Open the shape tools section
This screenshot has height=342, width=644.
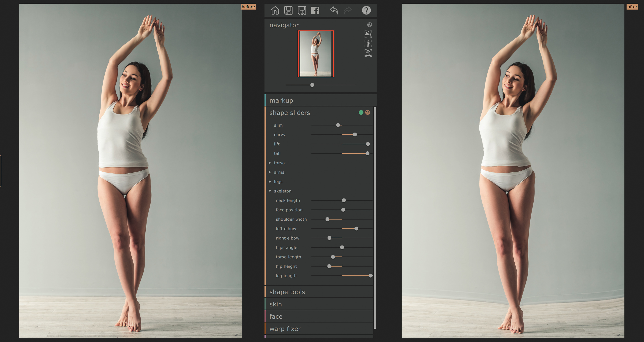287,292
